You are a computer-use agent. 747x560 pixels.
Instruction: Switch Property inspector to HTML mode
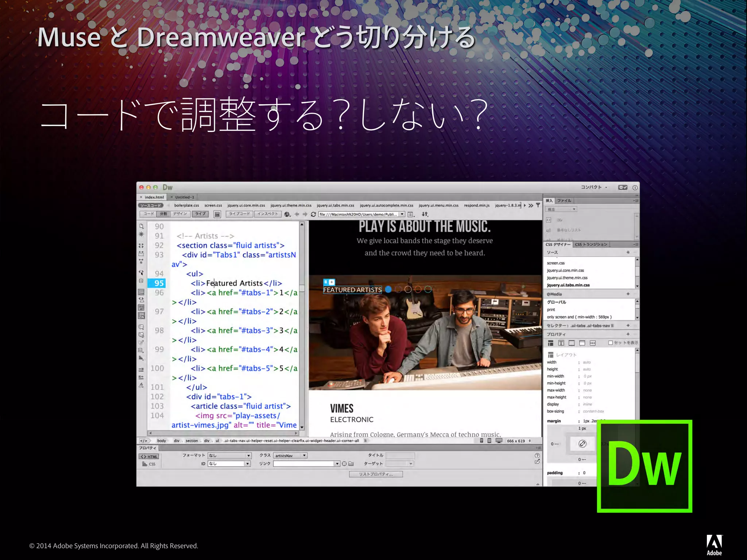(149, 456)
